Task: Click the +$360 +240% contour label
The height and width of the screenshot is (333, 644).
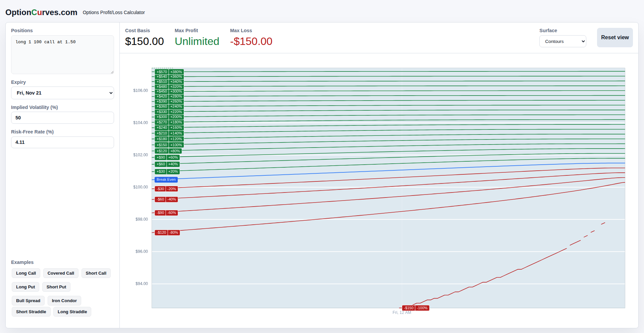Action: [169, 107]
